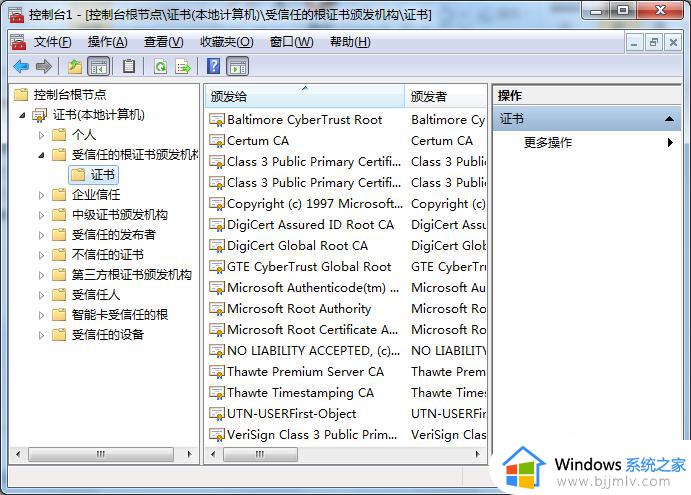Click the tree pane scroll left arrow
The height and width of the screenshot is (495, 691).
pos(18,454)
